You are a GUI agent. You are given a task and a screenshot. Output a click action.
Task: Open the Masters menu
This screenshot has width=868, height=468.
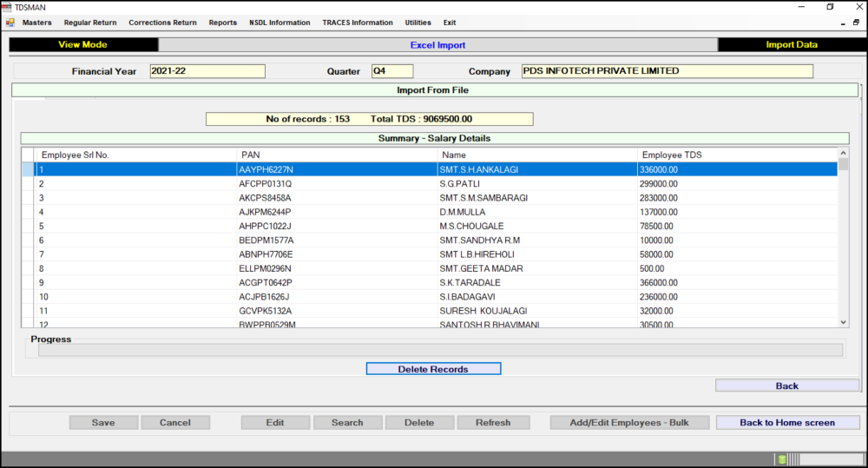tap(37, 23)
